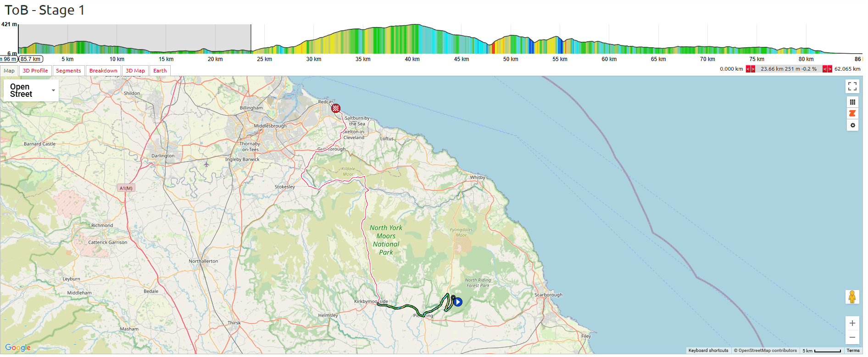
Task: Click the 0.000 km start distance value
Action: [731, 69]
